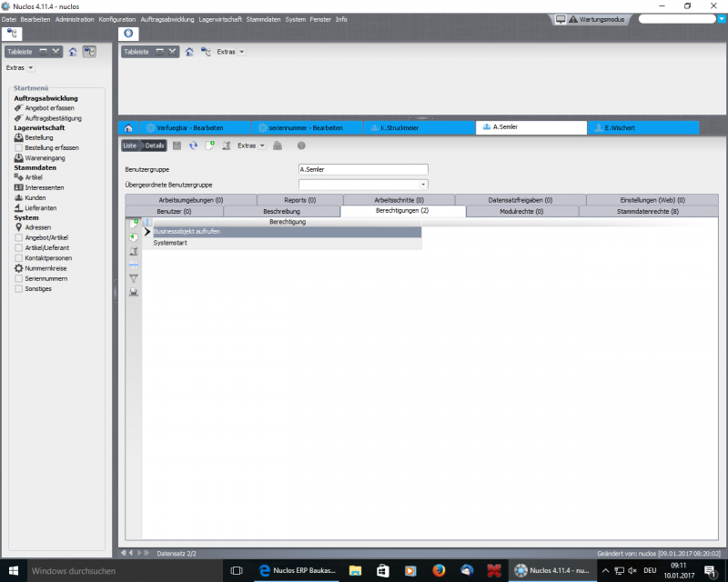Click the print icon in record toolbar
This screenshot has height=582, width=728.
pyautogui.click(x=278, y=145)
